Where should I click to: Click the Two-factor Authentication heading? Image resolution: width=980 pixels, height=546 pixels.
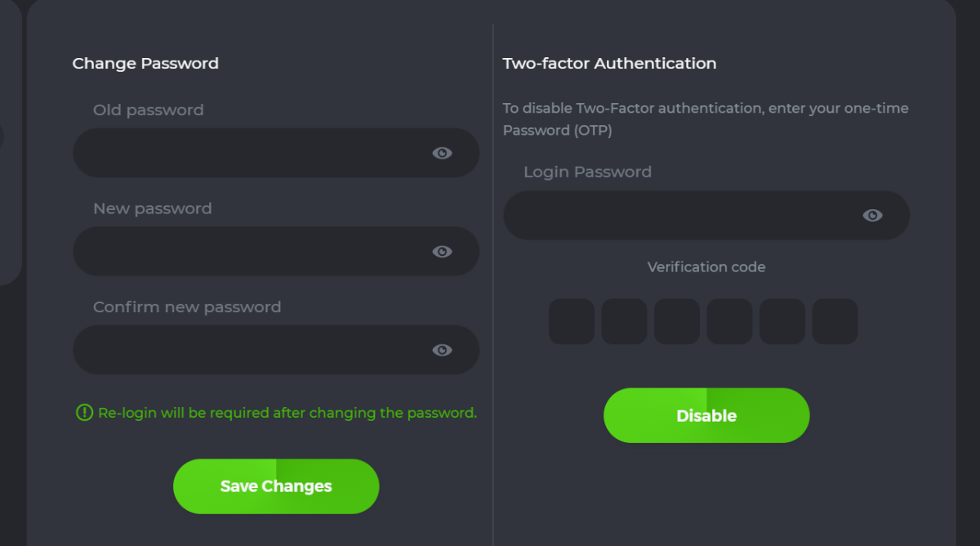click(x=609, y=64)
